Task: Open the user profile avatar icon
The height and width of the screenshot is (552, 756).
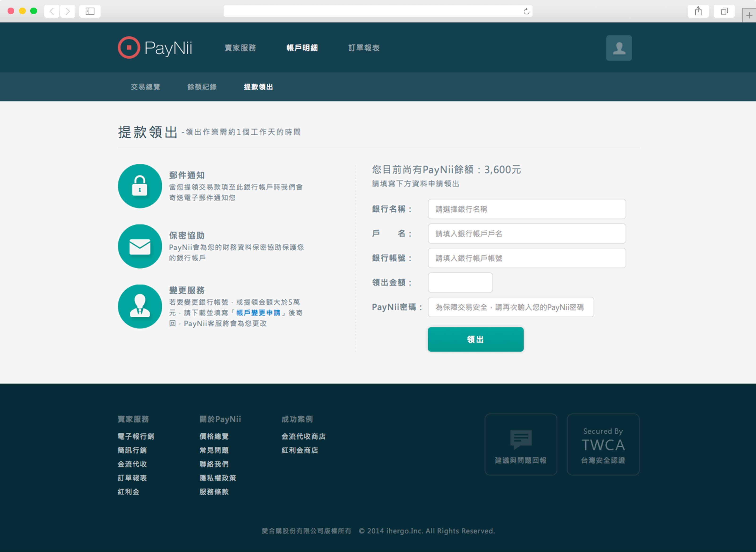Action: click(619, 48)
